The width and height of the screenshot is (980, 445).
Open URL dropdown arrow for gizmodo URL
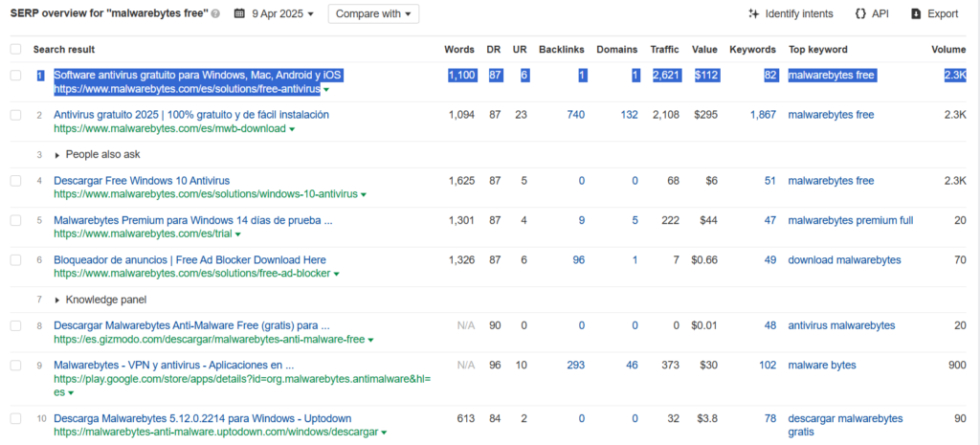[x=370, y=340]
